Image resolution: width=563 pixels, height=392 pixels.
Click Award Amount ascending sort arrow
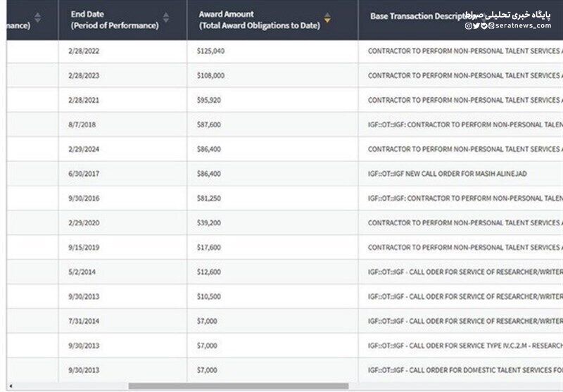(327, 15)
